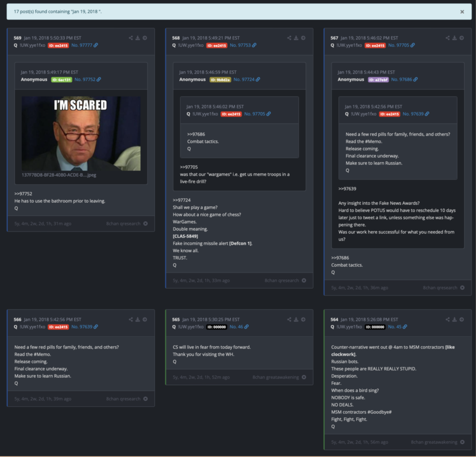Download post 569
The width and height of the screenshot is (476, 457).
pyautogui.click(x=138, y=38)
